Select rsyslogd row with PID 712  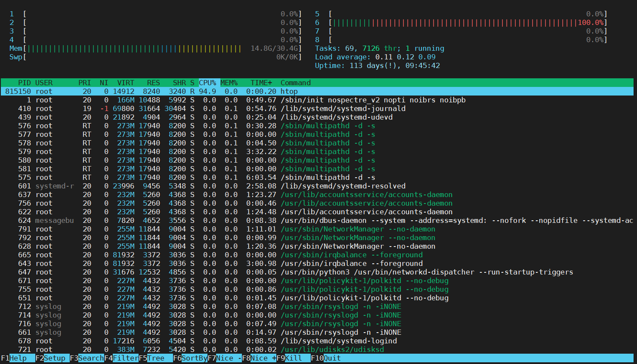point(317,306)
